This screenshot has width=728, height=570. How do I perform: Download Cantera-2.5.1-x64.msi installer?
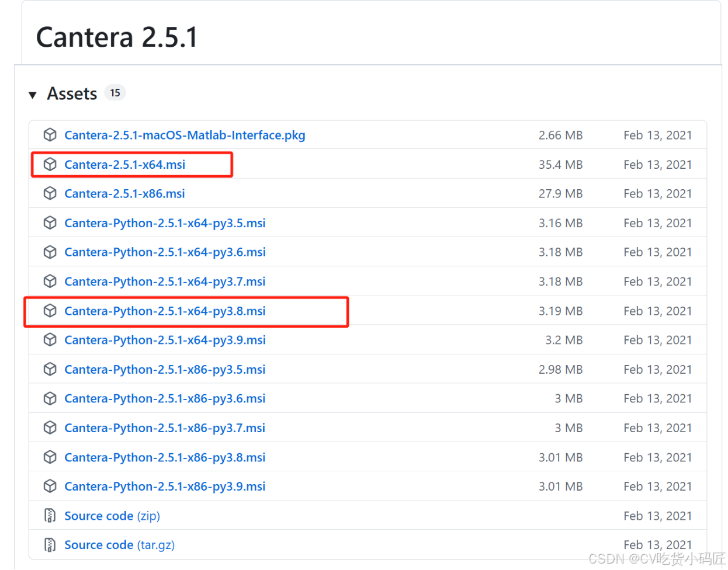(x=124, y=165)
